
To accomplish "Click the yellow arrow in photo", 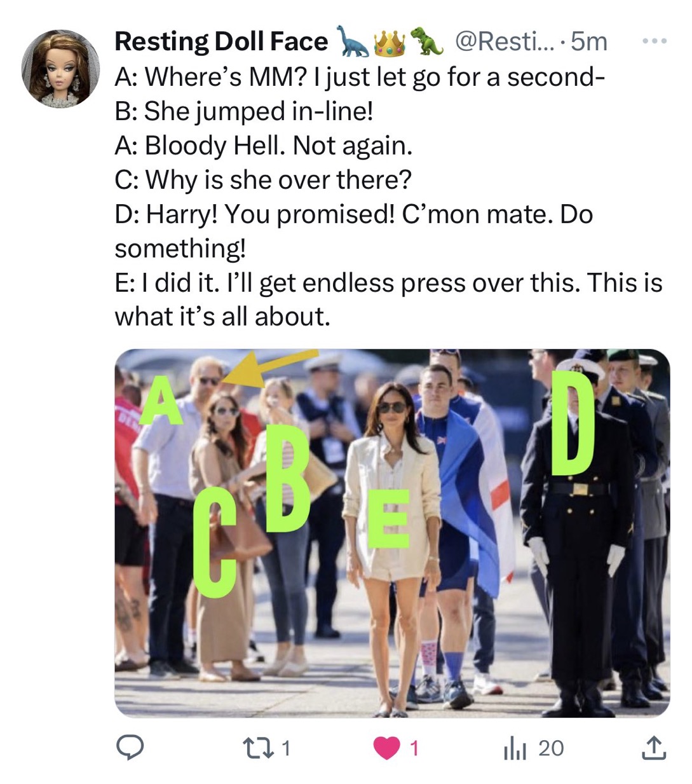I will pos(271,368).
